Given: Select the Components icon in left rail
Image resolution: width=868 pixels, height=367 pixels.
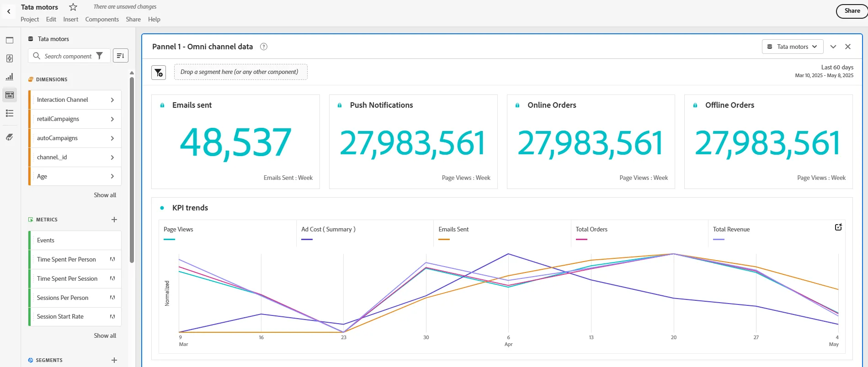Looking at the screenshot, I should (x=10, y=95).
